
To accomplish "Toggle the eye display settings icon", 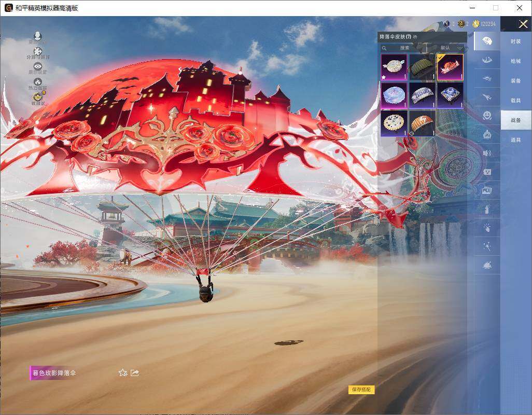I will tap(37, 66).
